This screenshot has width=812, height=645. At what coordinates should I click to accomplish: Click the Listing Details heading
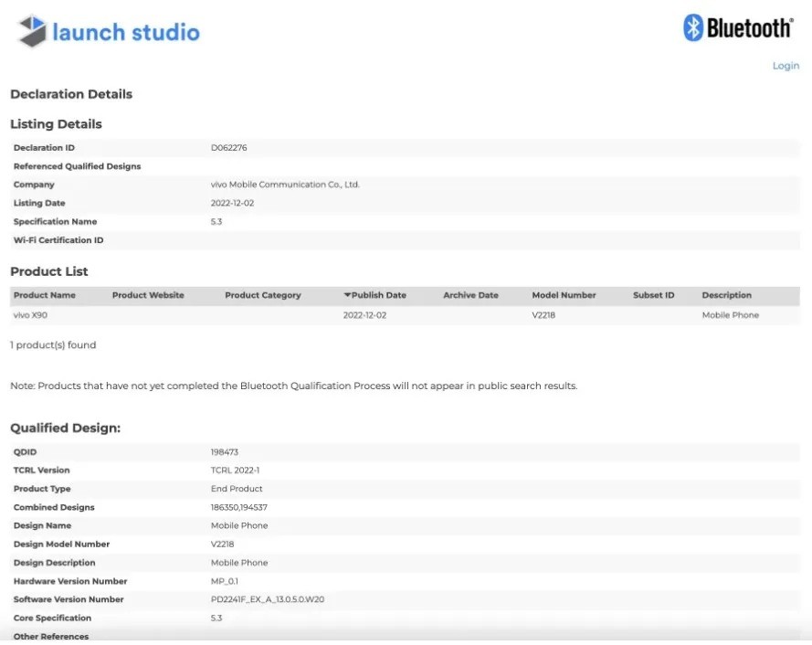(x=56, y=124)
